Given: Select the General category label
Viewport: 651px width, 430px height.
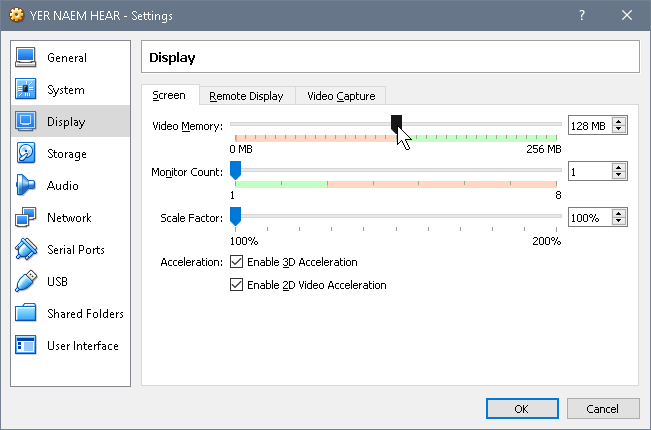Looking at the screenshot, I should click(x=67, y=58).
